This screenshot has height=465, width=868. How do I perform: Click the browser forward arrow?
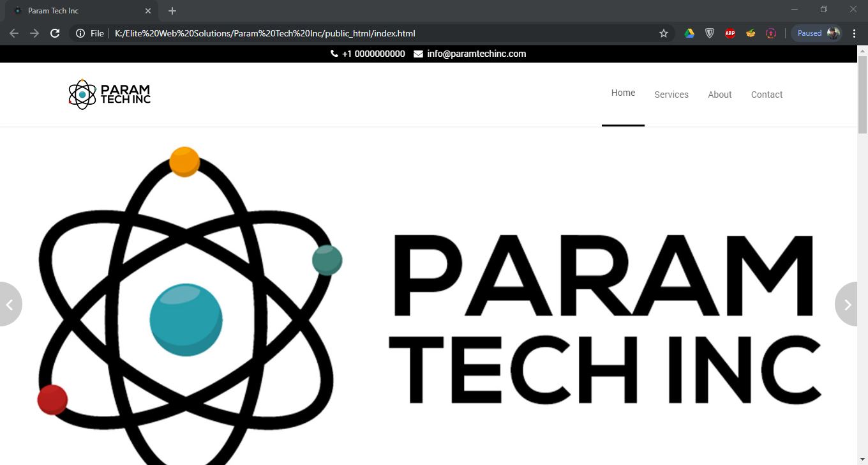coord(34,33)
